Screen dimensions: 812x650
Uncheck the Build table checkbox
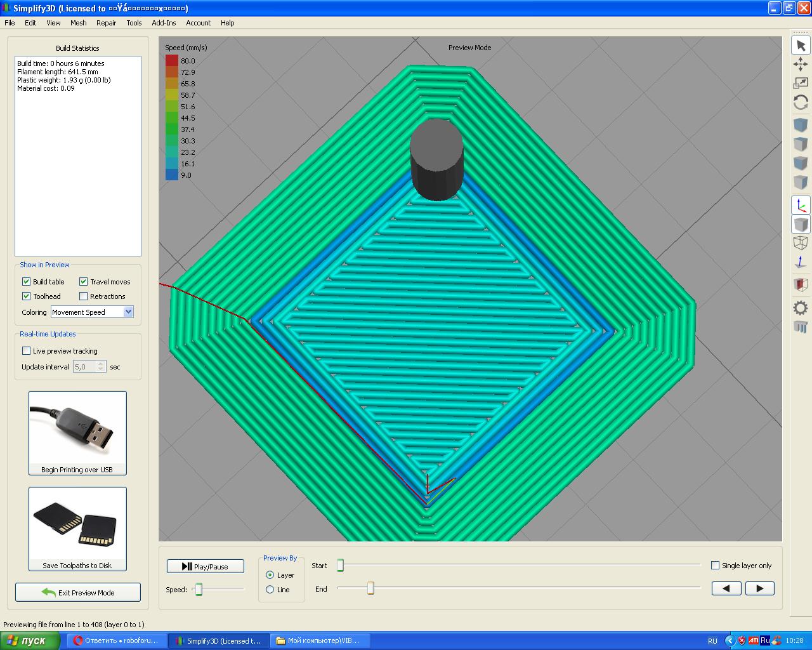[x=27, y=282]
